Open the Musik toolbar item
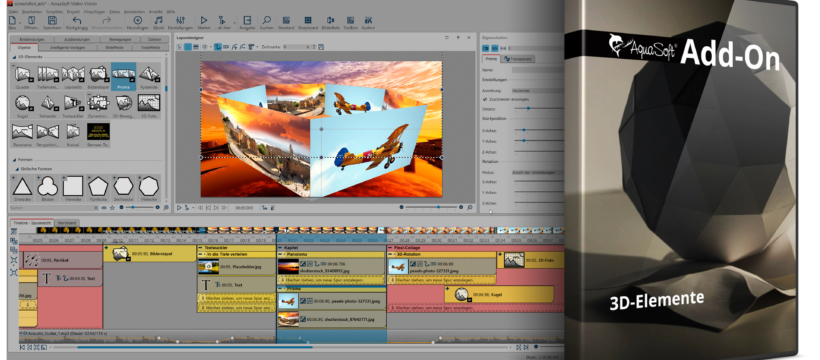820x360 pixels. click(158, 20)
